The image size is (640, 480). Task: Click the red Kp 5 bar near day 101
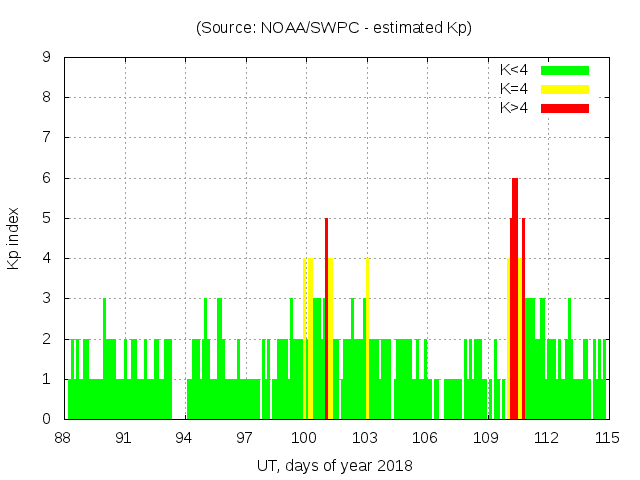pos(326,320)
